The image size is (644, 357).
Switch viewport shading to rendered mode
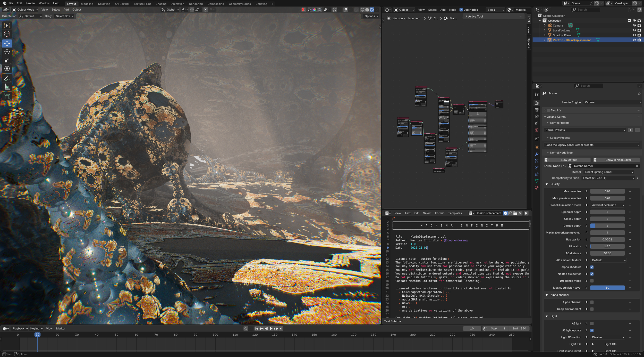point(372,10)
